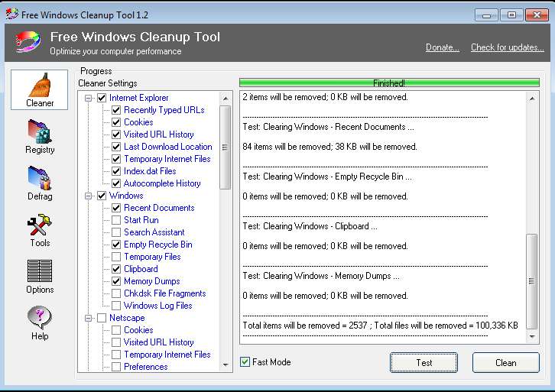The image size is (555, 392).
Task: Open the Tools wrench and hammer icon
Action: [40, 225]
